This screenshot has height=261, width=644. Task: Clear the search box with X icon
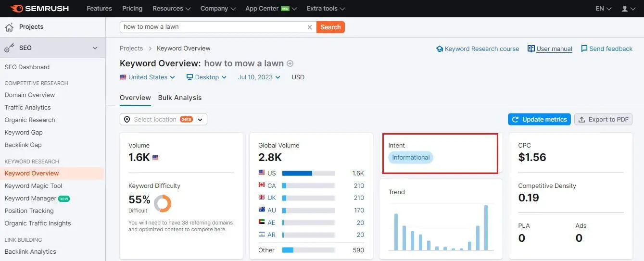coord(310,27)
